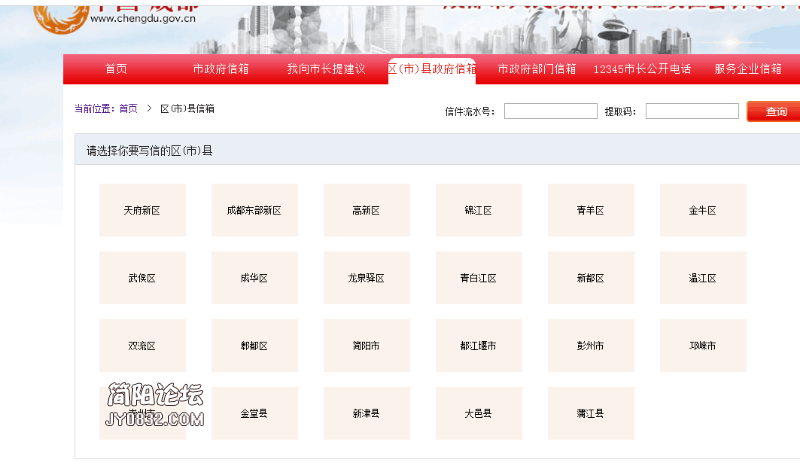Select the 高新区 tile
This screenshot has height=472, width=800.
coord(366,210)
